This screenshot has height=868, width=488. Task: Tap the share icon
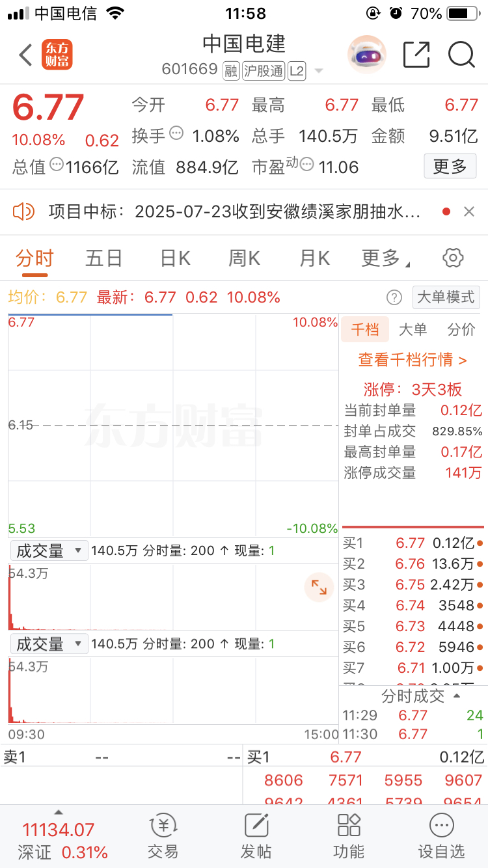point(416,54)
